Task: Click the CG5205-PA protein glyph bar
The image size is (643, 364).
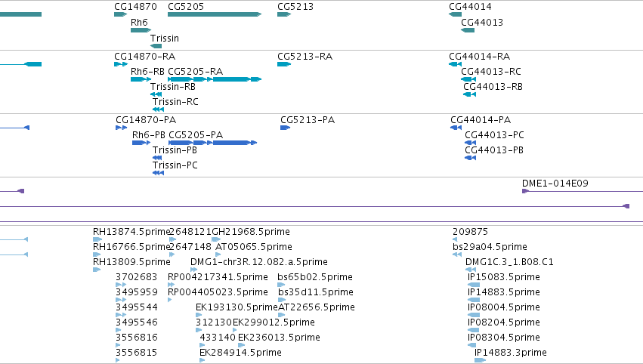Action: 213,143
